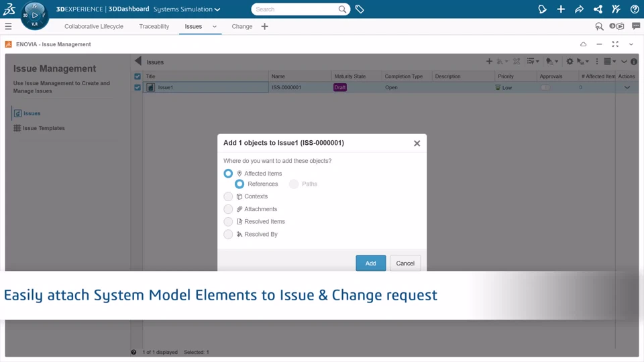Open Issues in the side panel
The width and height of the screenshot is (644, 362).
[x=28, y=113]
